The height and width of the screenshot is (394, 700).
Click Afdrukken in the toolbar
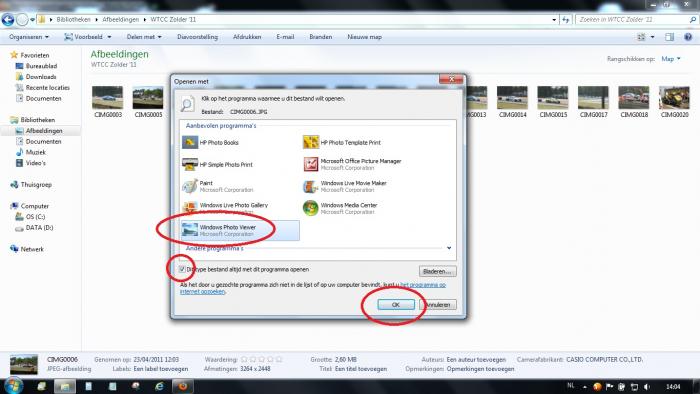(x=247, y=37)
